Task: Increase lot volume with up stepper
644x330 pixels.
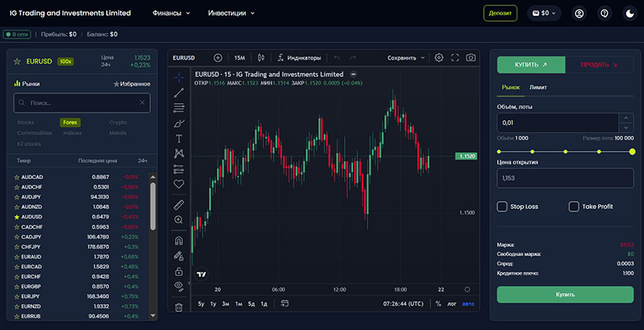Action: coord(626,118)
